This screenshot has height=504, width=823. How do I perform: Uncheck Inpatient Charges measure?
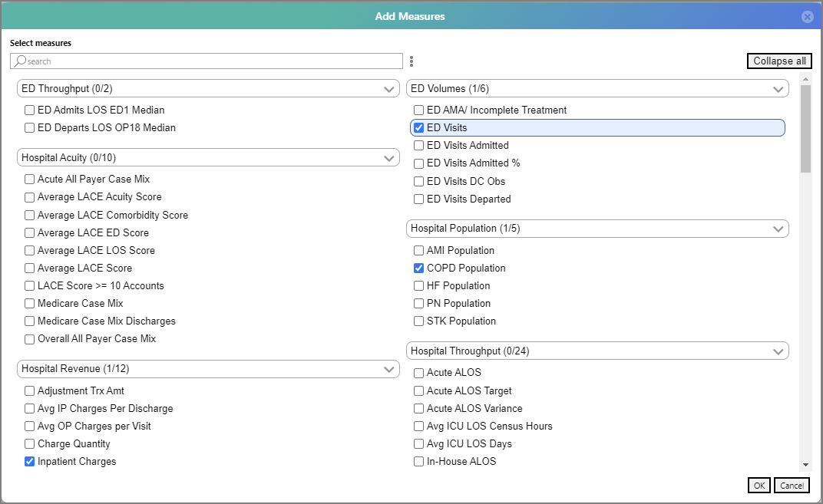[x=30, y=462]
